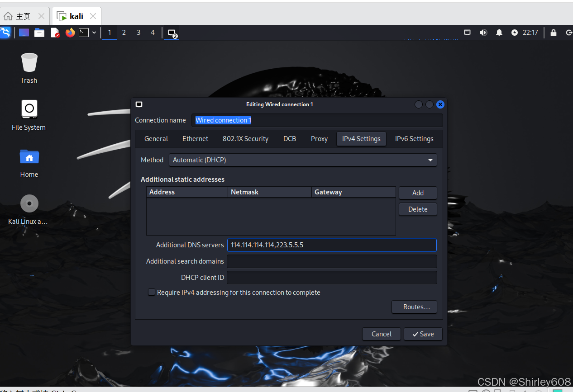Viewport: 573px width, 392px height.
Task: Click the Connection name field
Action: [317, 120]
